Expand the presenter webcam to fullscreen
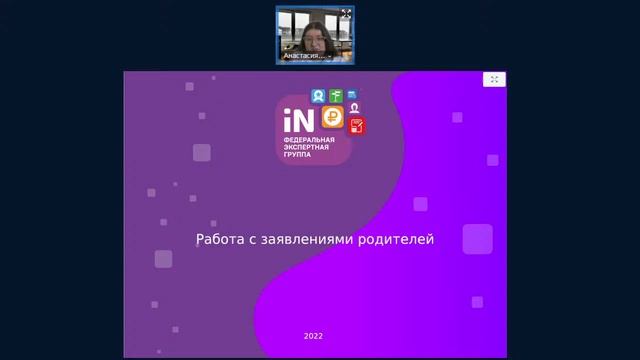Image resolution: width=640 pixels, height=360 pixels. [346, 13]
